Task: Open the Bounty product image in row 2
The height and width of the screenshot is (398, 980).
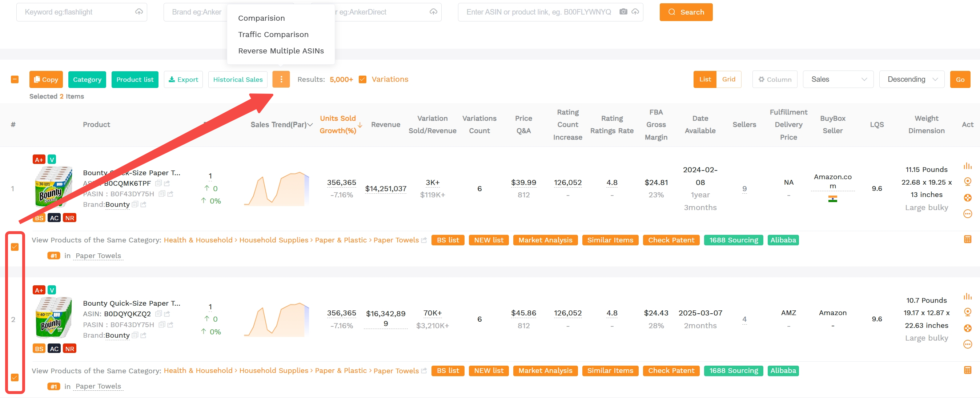Action: pyautogui.click(x=54, y=317)
